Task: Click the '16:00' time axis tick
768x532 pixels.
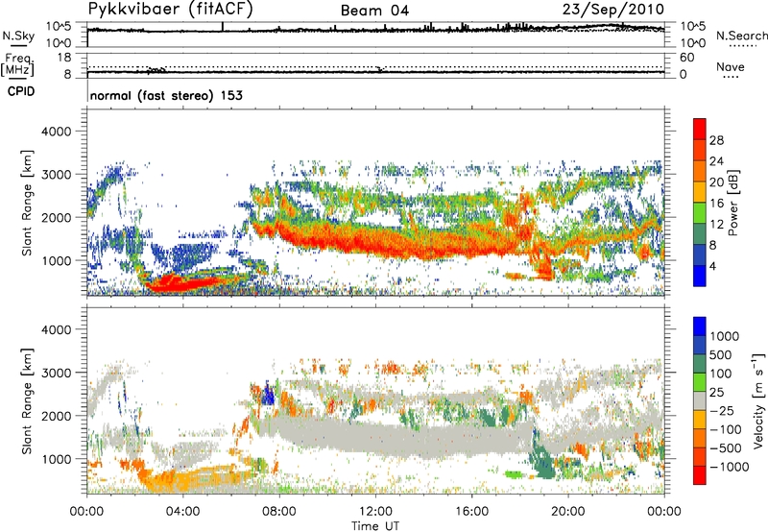Action: (x=471, y=512)
